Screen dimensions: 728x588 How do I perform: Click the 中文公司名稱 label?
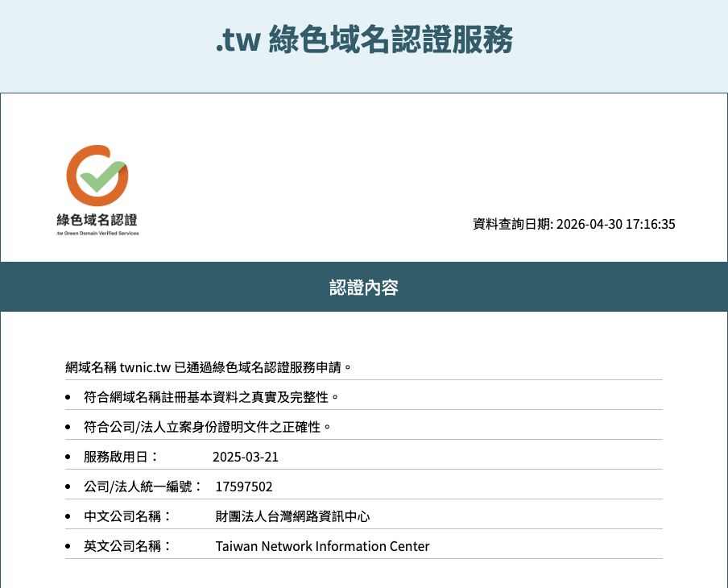[x=127, y=516]
